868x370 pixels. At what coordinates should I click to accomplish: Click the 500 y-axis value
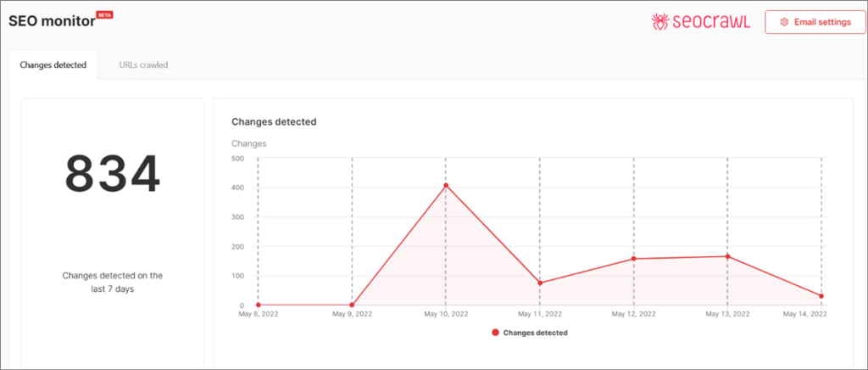click(238, 158)
